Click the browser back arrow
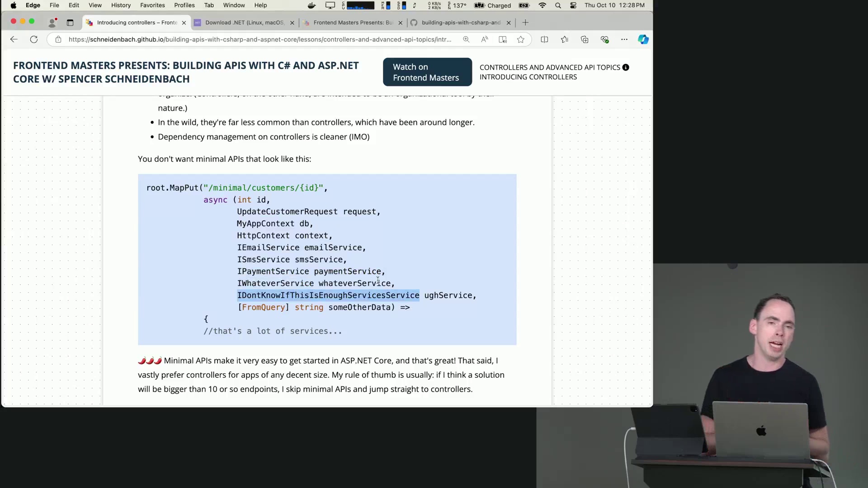The height and width of the screenshot is (488, 868). tap(14, 39)
